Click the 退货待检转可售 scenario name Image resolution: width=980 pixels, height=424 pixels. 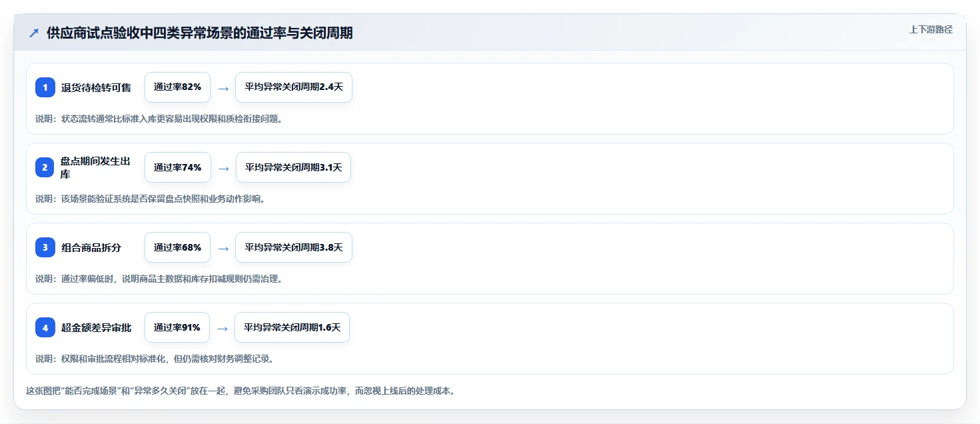point(96,87)
